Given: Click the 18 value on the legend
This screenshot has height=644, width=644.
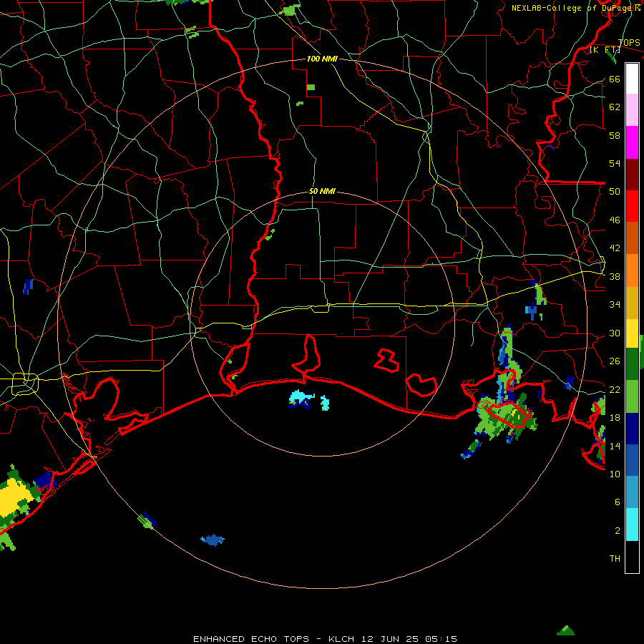Looking at the screenshot, I should (615, 418).
